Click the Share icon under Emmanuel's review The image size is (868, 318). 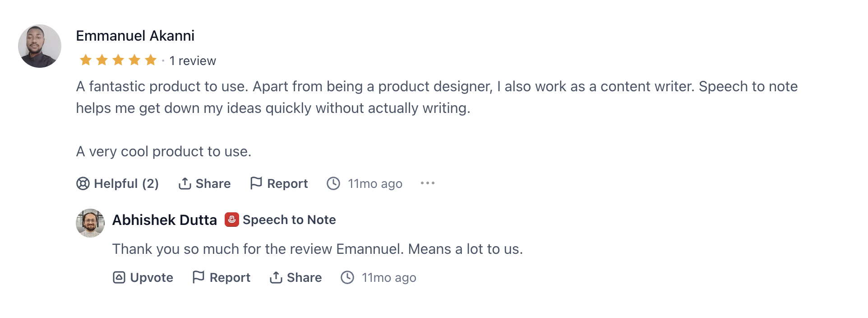coord(185,183)
